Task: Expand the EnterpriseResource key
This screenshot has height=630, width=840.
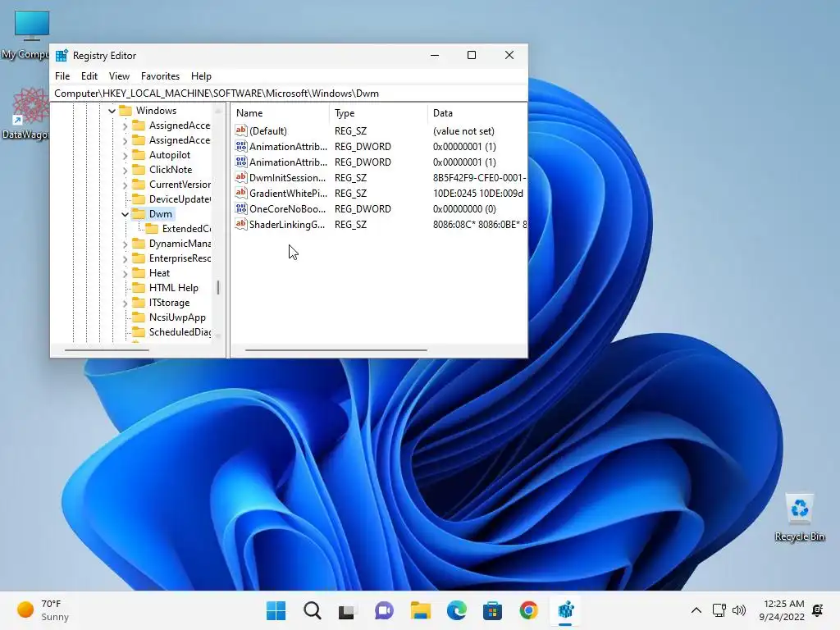Action: click(x=125, y=258)
